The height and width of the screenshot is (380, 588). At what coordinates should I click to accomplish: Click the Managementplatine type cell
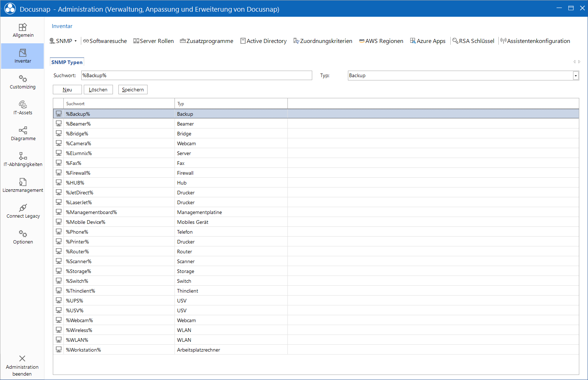click(x=231, y=212)
